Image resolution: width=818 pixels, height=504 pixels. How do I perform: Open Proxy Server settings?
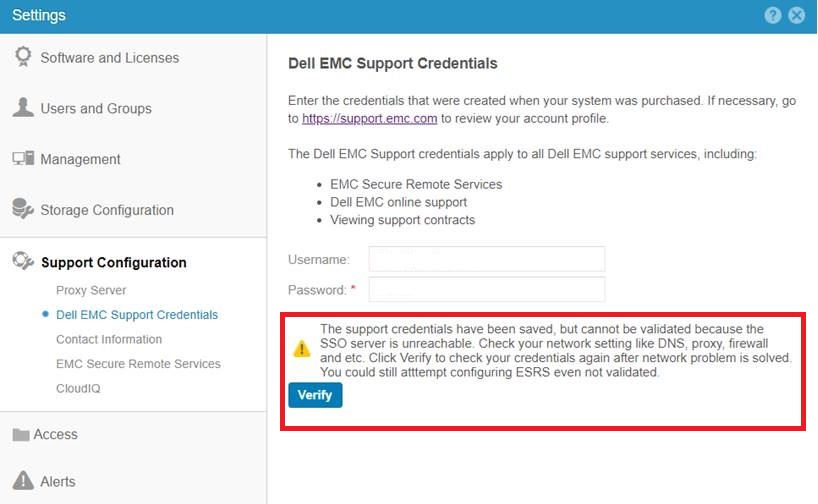click(x=91, y=290)
